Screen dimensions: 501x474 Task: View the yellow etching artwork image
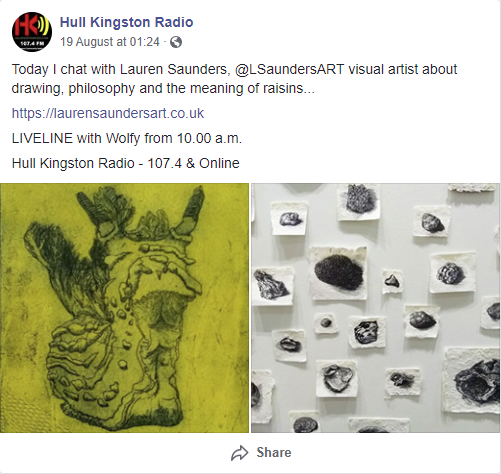[x=124, y=308]
